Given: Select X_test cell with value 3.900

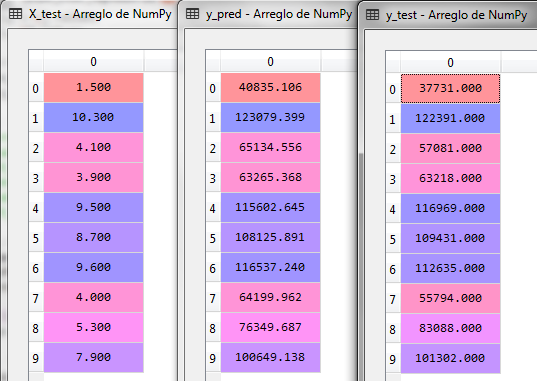Looking at the screenshot, I should [x=93, y=177].
